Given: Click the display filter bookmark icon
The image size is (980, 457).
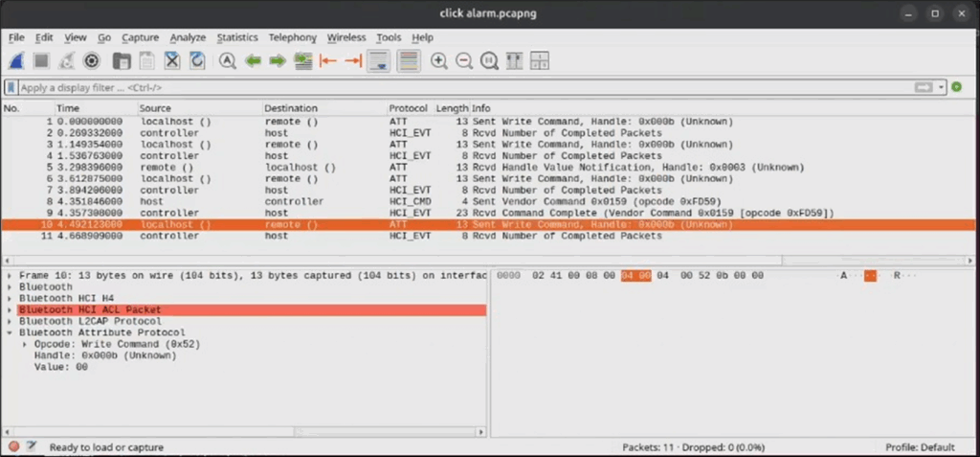Looking at the screenshot, I should [11, 87].
